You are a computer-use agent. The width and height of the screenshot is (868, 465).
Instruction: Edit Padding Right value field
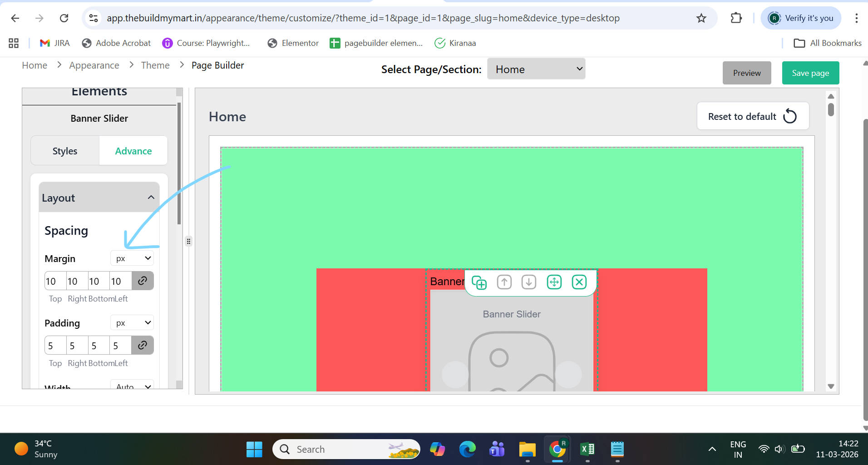point(77,346)
